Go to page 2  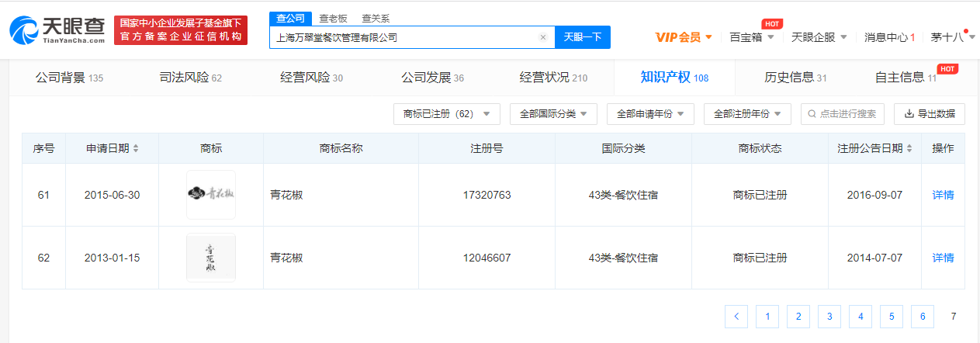(x=798, y=316)
